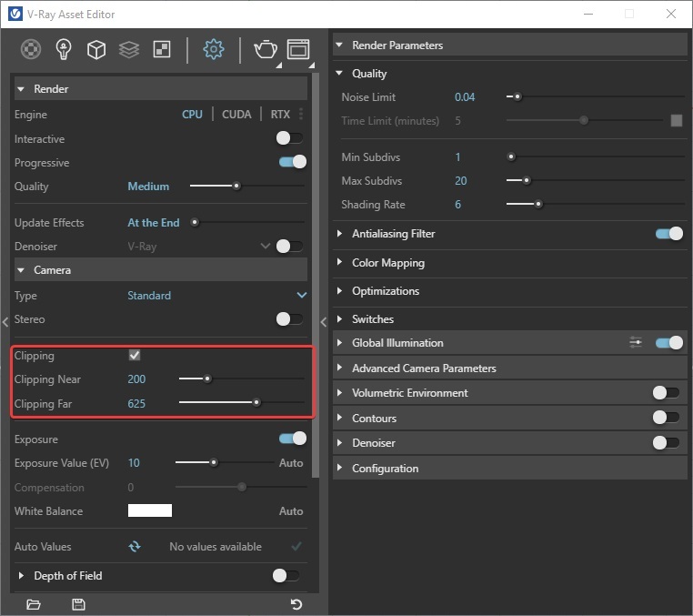Open the Lights category bulb icon
Viewport: 693px width, 616px height.
tap(64, 49)
